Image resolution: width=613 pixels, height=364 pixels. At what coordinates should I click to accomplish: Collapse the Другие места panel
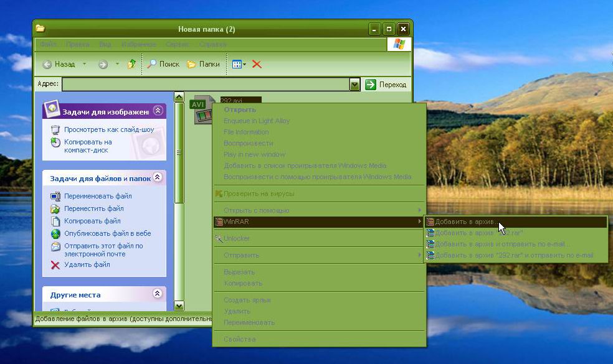[x=158, y=293]
